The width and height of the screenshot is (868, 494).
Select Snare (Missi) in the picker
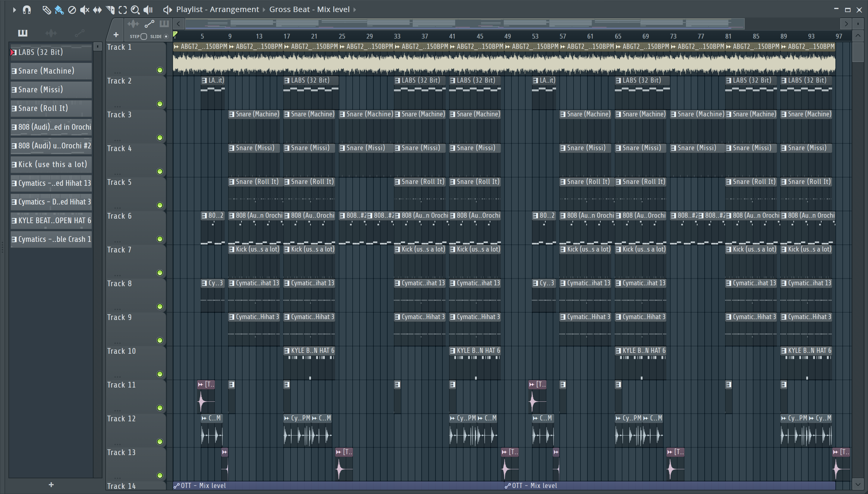tap(51, 90)
